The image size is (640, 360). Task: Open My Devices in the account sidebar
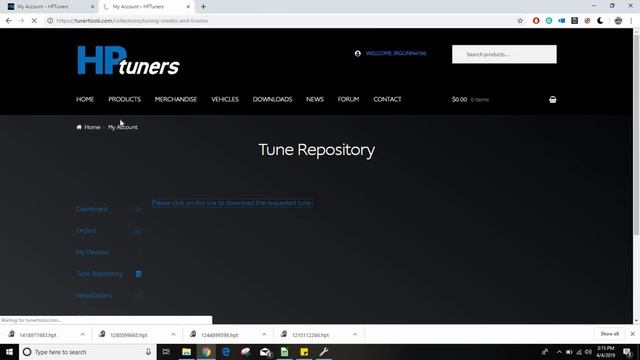(92, 252)
